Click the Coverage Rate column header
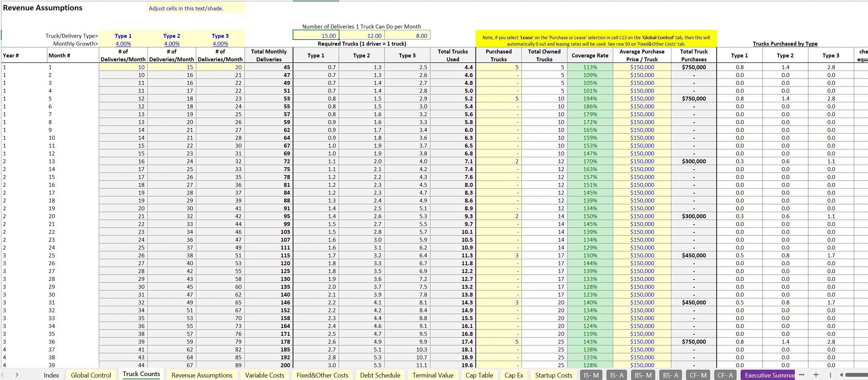 tap(590, 55)
